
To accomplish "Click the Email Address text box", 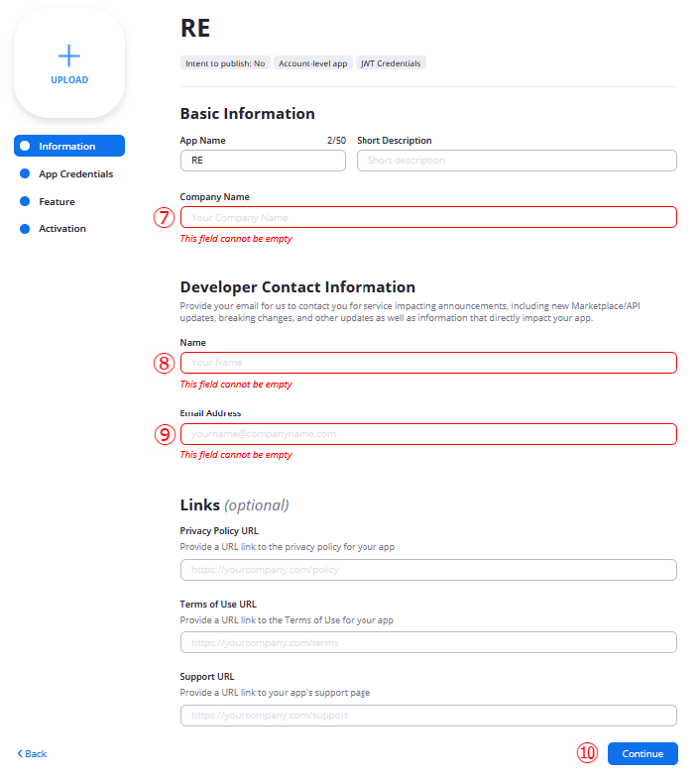I will (428, 434).
